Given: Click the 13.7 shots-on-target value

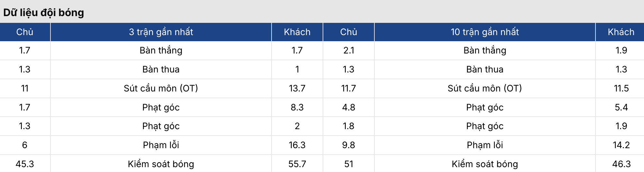Looking at the screenshot, I should [x=297, y=88].
